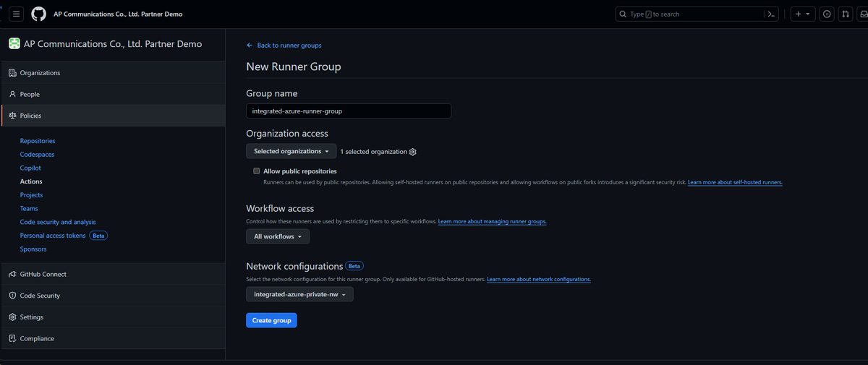Open the create new plus menu

(x=802, y=14)
